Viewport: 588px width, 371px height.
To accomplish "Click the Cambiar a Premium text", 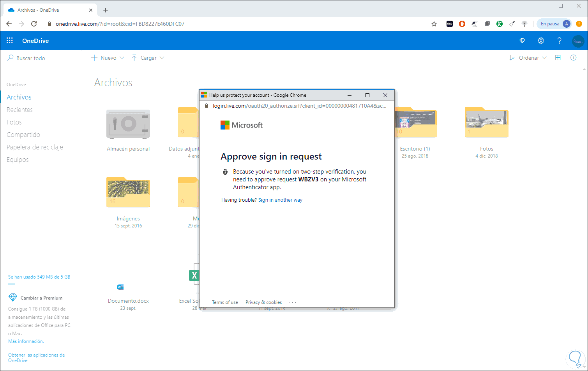I will [41, 298].
